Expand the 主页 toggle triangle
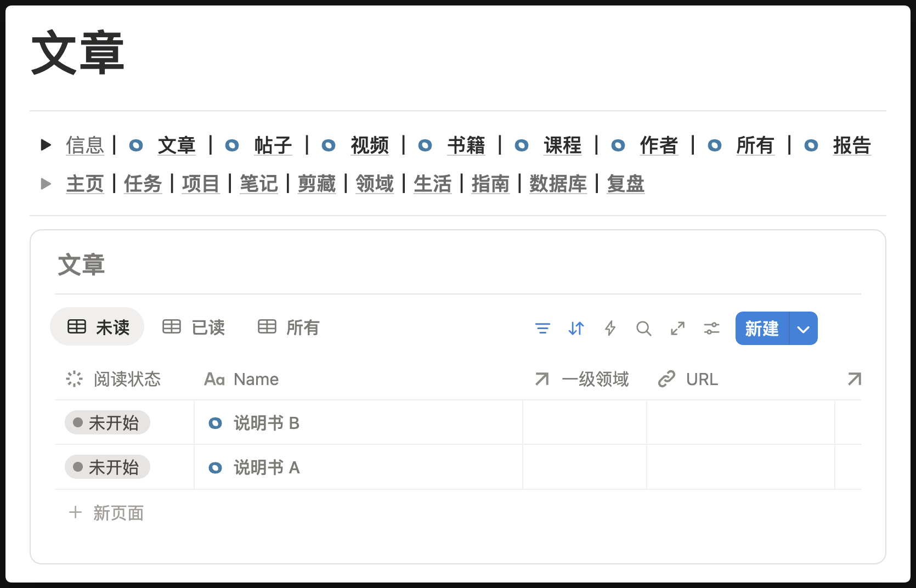916x588 pixels. (x=46, y=184)
